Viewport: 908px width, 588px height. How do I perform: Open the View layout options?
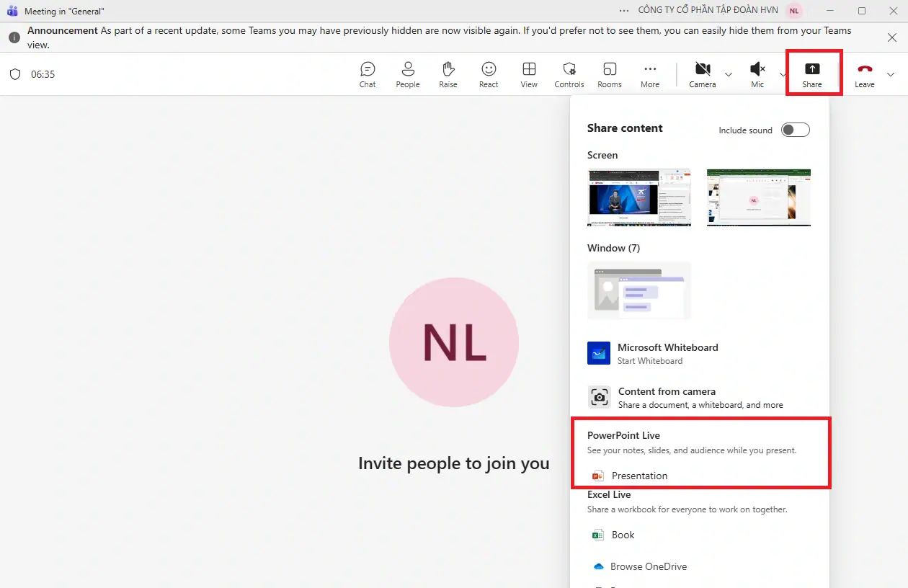tap(529, 74)
